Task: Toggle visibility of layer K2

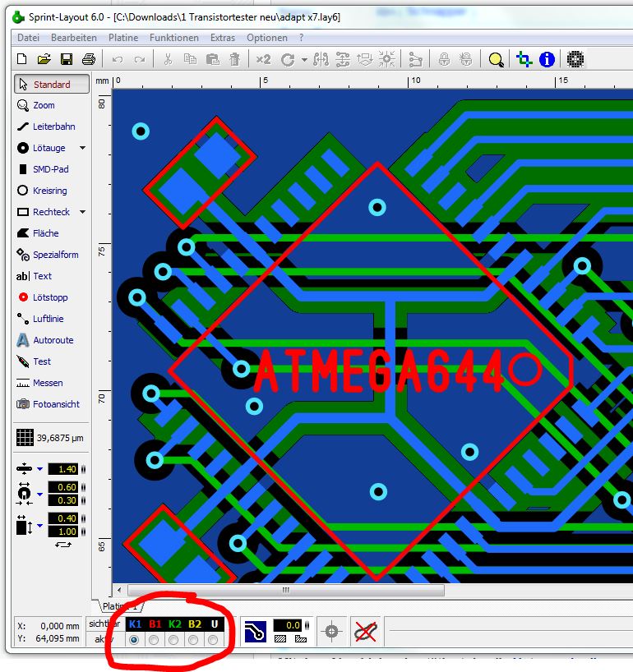Action: click(x=174, y=624)
